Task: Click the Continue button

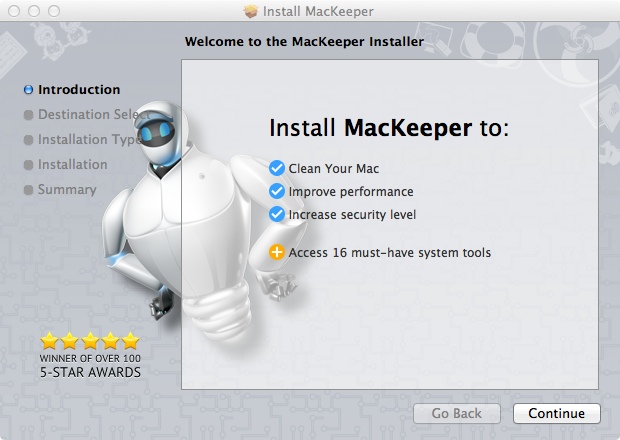Action: pyautogui.click(x=556, y=413)
